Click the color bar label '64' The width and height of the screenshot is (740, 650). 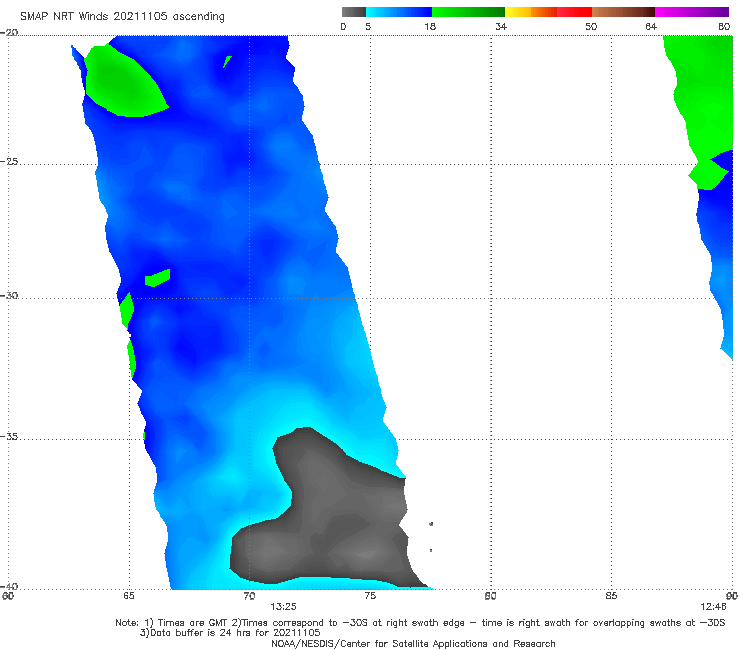651,26
